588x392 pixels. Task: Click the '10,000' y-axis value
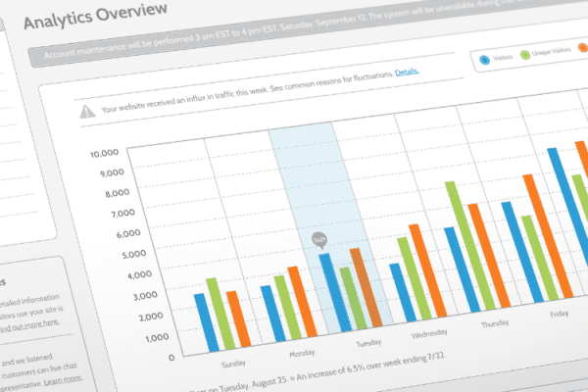pyautogui.click(x=104, y=153)
